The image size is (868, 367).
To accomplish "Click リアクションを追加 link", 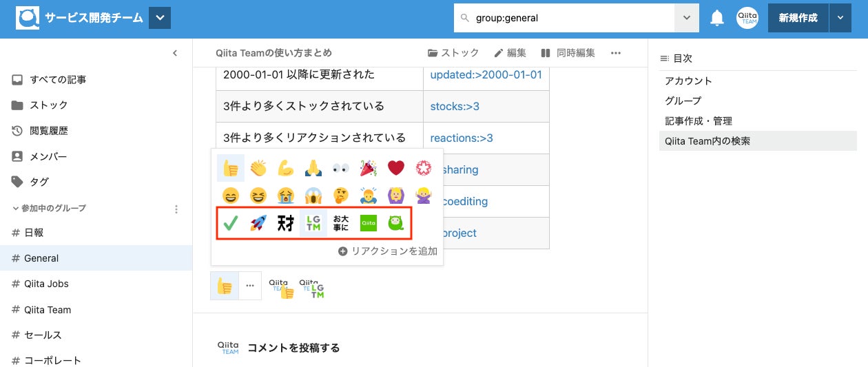I will click(x=388, y=251).
